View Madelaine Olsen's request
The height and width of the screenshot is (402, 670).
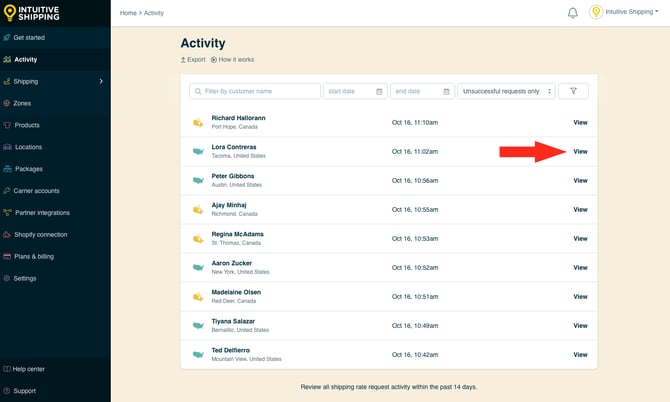[x=580, y=297]
